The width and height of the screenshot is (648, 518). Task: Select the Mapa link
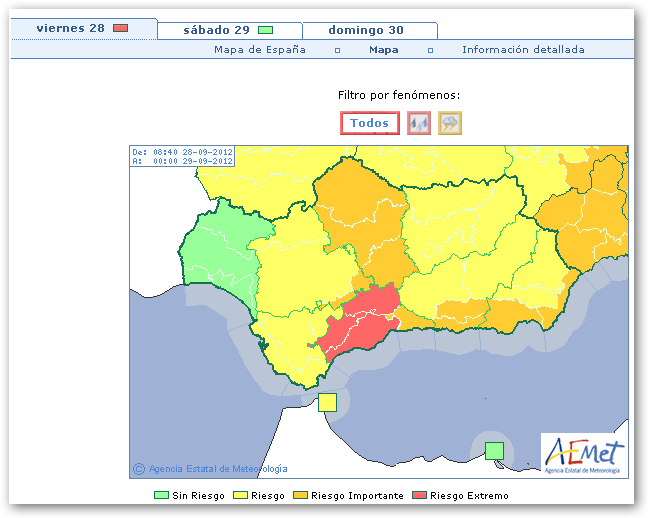coord(383,50)
